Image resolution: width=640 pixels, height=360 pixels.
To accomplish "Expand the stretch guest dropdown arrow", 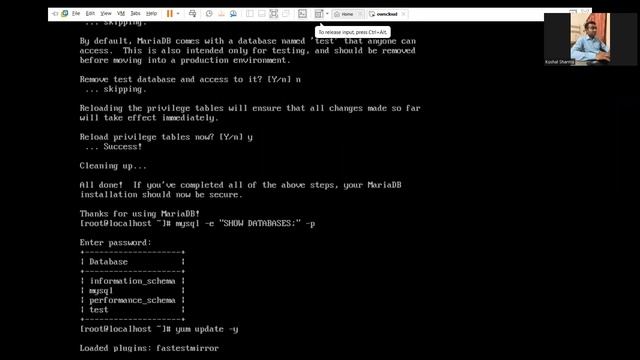I will click(327, 13).
